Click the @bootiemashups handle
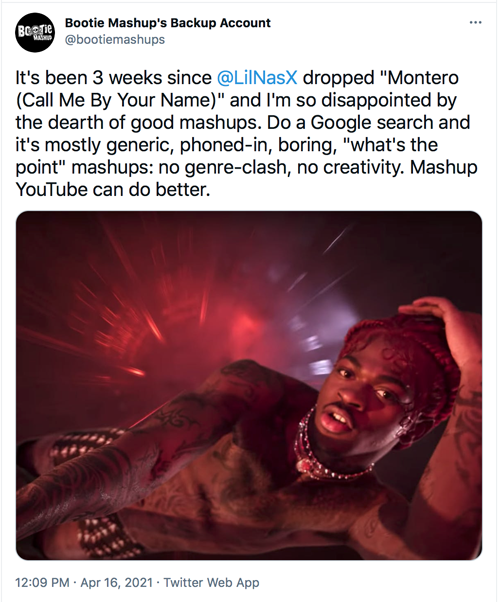This screenshot has height=602, width=500. pos(115,40)
